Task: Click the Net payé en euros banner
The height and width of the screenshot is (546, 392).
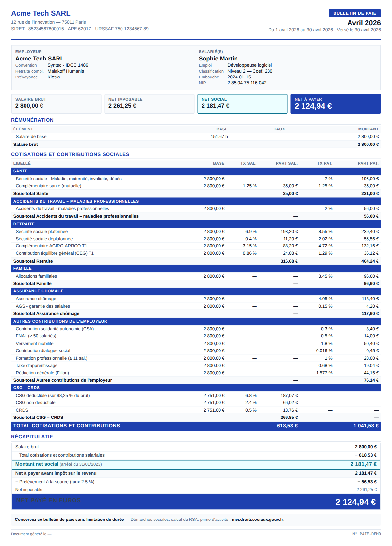Action: [196, 502]
